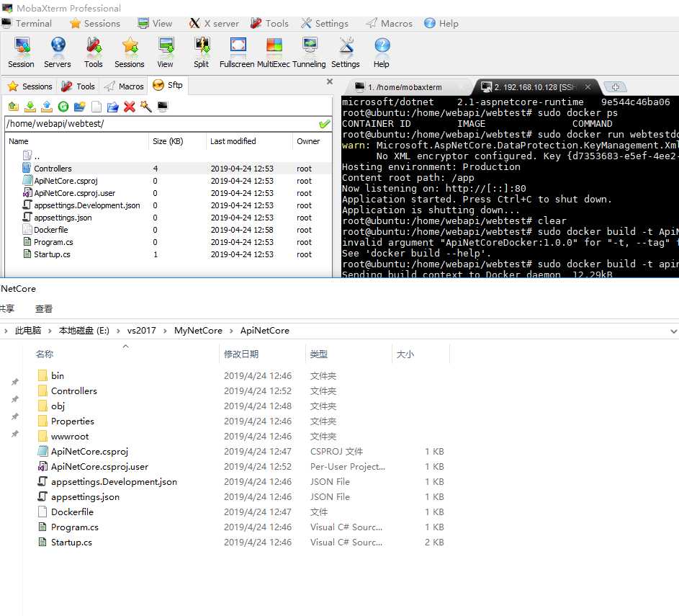Click the vs2017 breadcrumb in Explorer
Viewport: 679px width, 616px height.
pos(142,331)
